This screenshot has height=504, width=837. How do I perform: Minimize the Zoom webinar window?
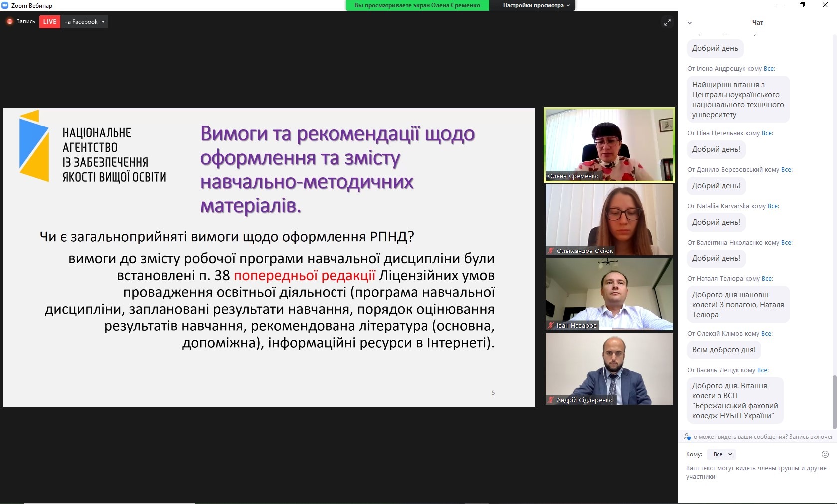click(780, 5)
